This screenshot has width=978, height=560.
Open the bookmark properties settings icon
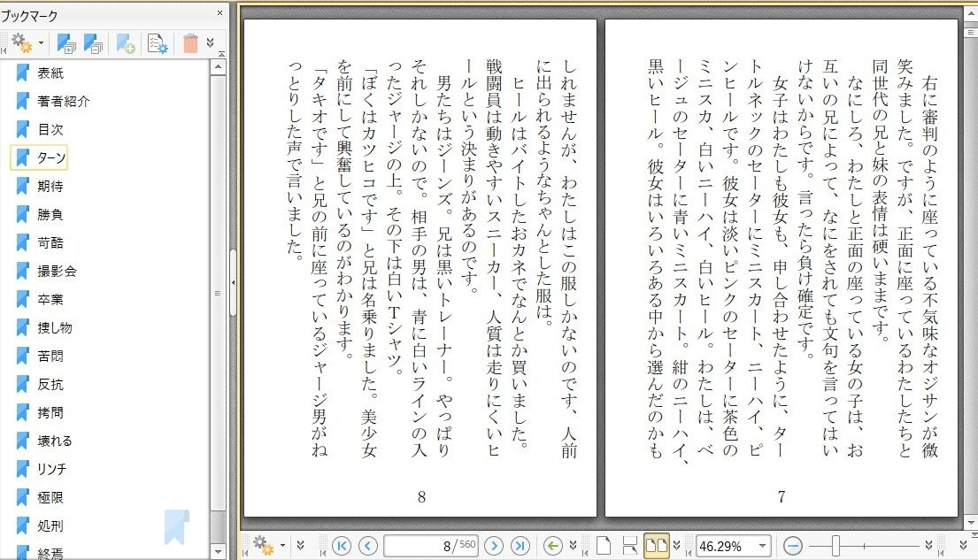coord(158,42)
